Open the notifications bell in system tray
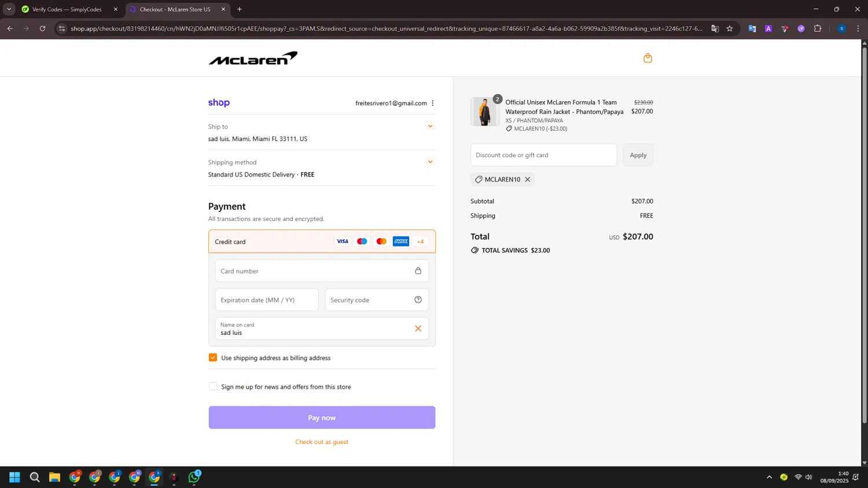The width and height of the screenshot is (868, 488). (856, 477)
